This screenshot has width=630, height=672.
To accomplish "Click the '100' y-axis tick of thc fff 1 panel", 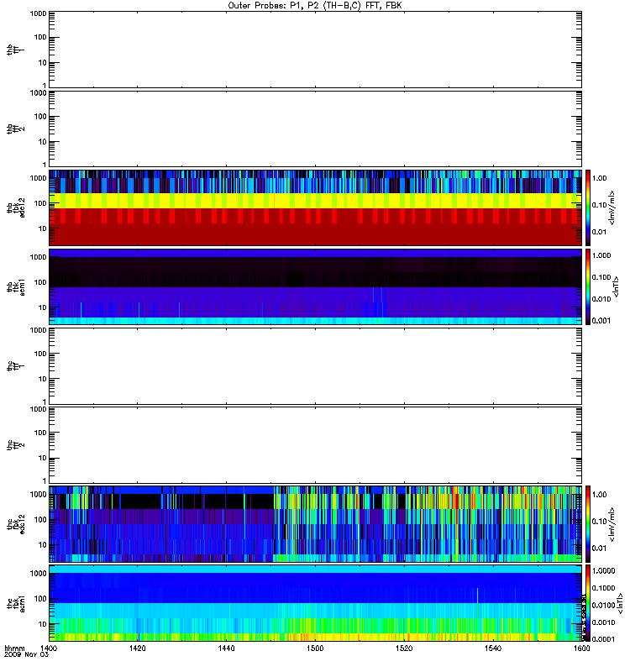I will pos(40,354).
